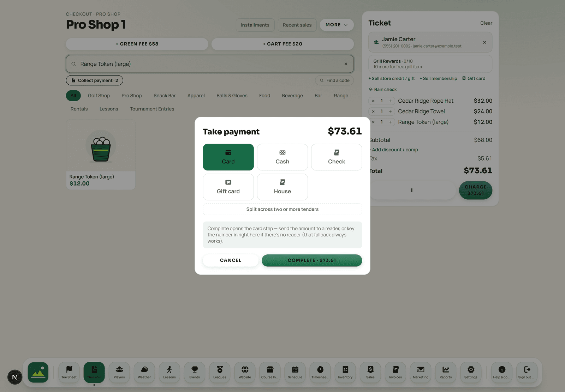Open the Settings gear icon
Screen dimensions: 565x392
[471, 372]
